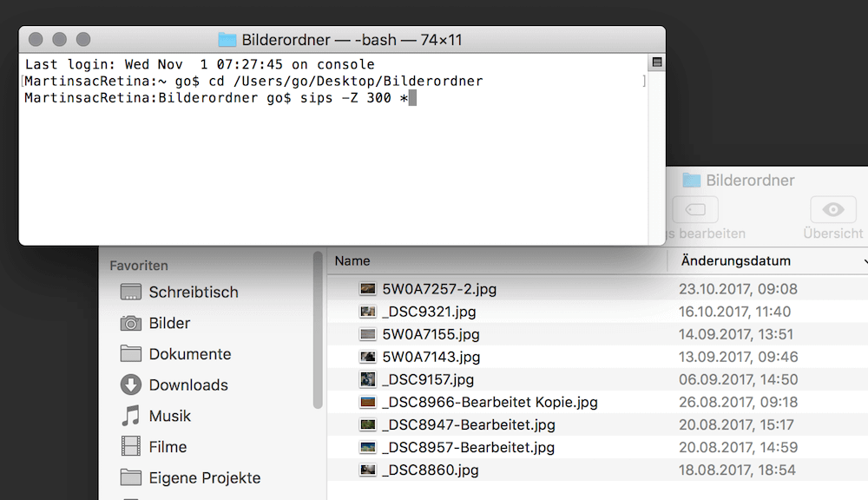The width and height of the screenshot is (868, 500).
Task: Click the Finder sidebar scrollbar
Action: click(318, 330)
